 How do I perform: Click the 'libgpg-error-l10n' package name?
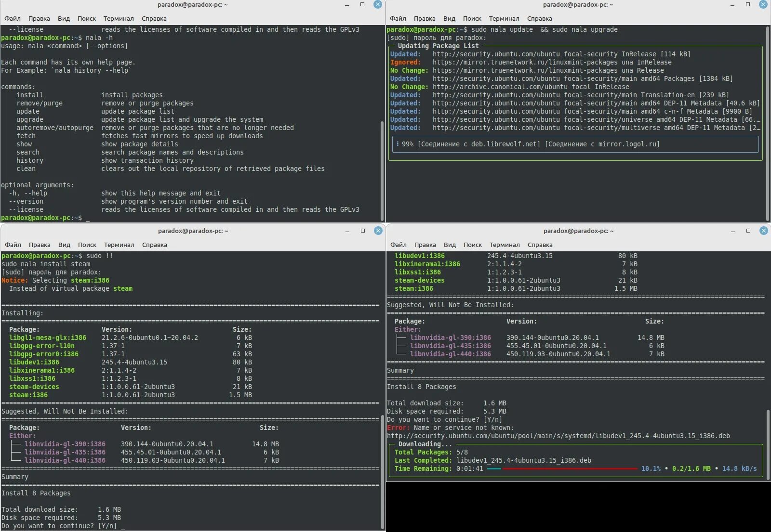(x=42, y=346)
